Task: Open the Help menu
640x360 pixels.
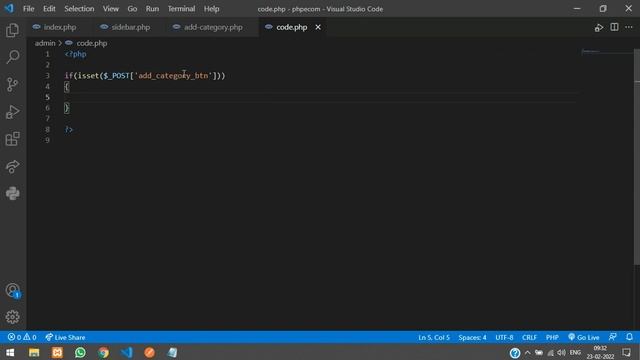Action: [211, 9]
